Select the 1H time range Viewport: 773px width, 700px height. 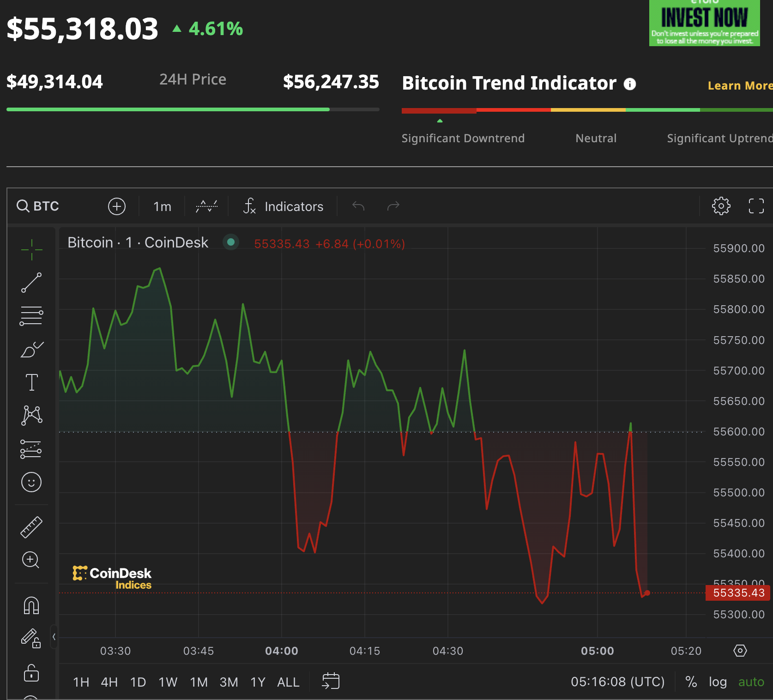pos(81,682)
